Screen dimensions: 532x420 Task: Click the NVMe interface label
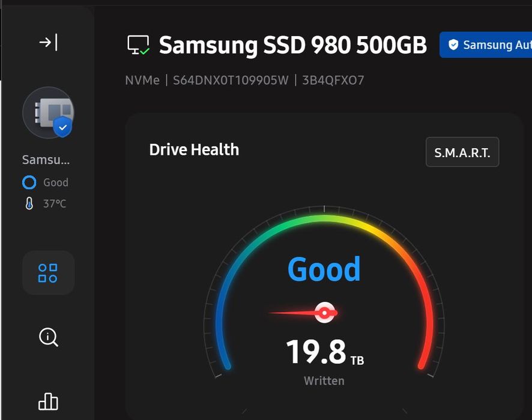point(142,80)
